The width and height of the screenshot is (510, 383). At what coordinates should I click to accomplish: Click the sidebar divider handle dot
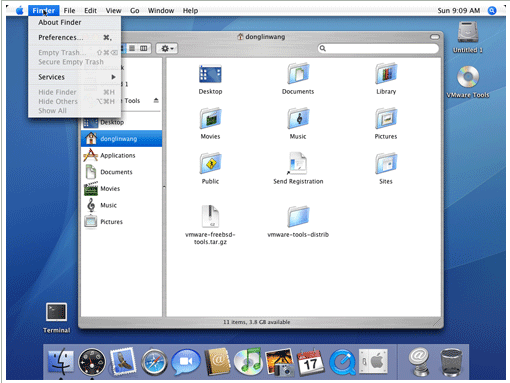click(164, 187)
